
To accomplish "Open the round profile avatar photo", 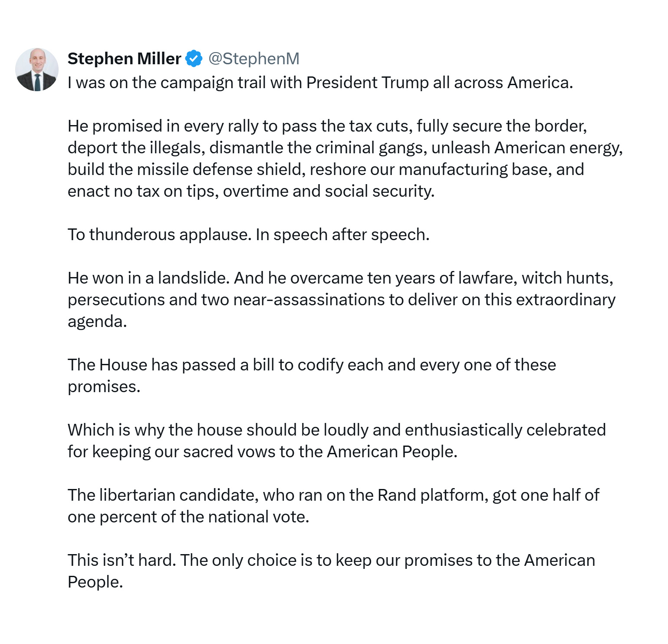I will 37,69.
